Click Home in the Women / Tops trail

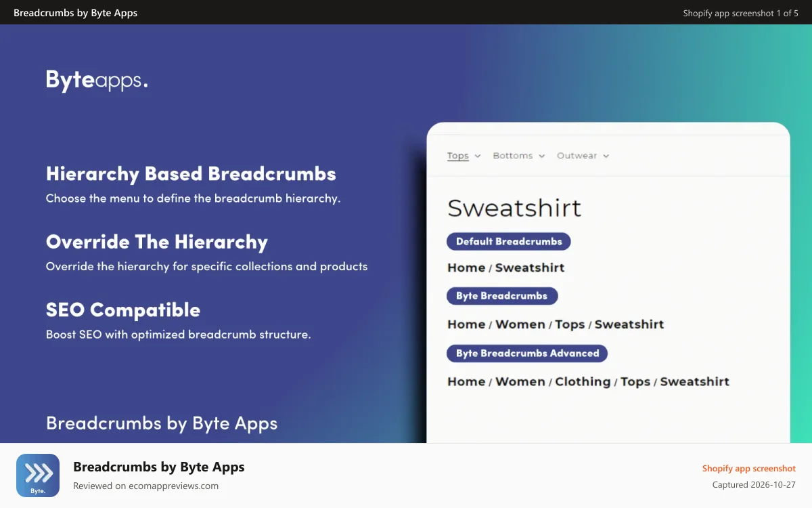pyautogui.click(x=466, y=324)
